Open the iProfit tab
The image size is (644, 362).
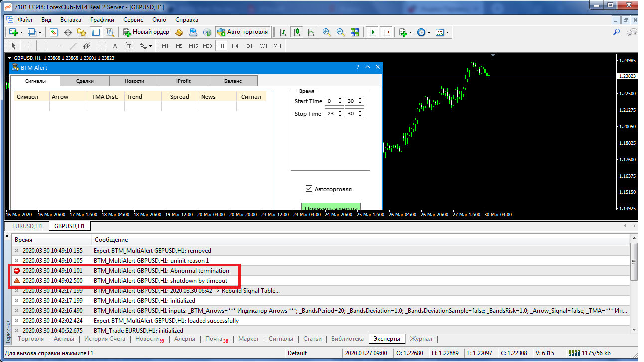click(183, 81)
